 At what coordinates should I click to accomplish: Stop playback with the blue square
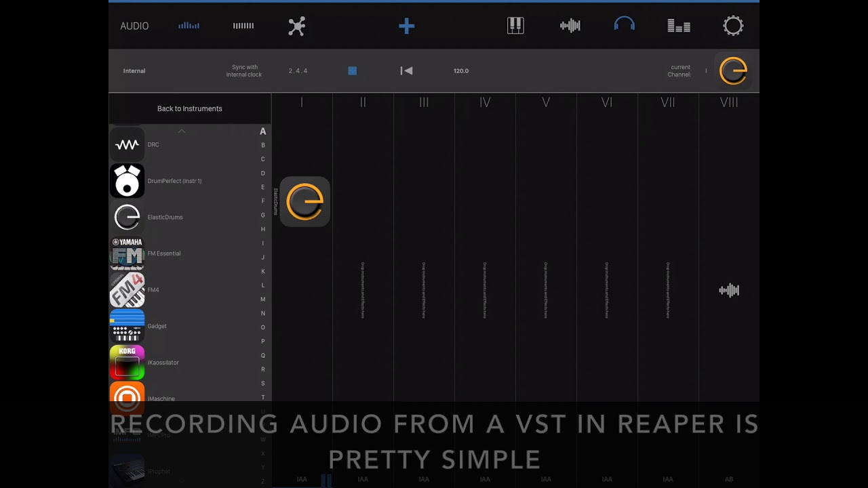352,70
